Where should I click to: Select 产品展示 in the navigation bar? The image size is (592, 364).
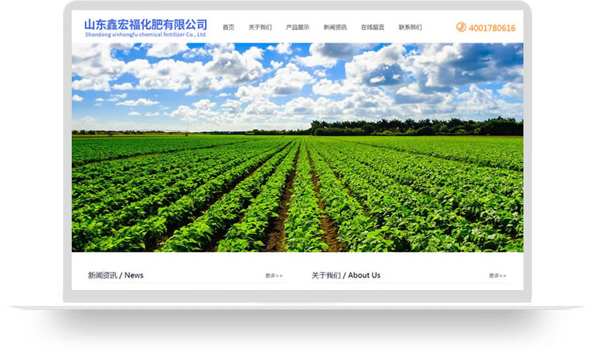click(x=297, y=28)
